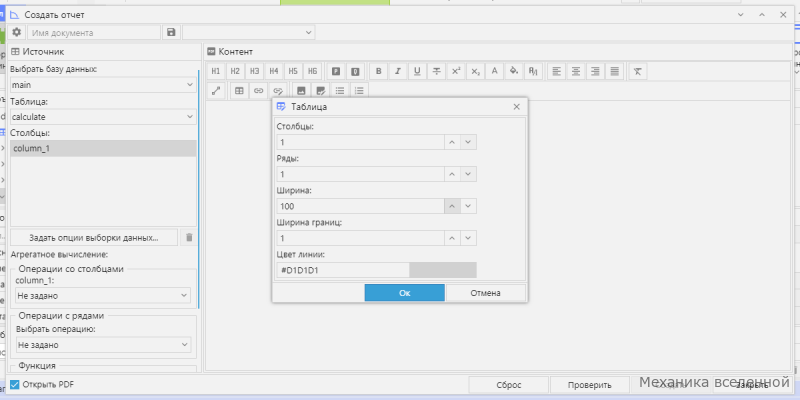Decrease the Ширина value
Viewport: 800px width, 400px height.
(468, 206)
